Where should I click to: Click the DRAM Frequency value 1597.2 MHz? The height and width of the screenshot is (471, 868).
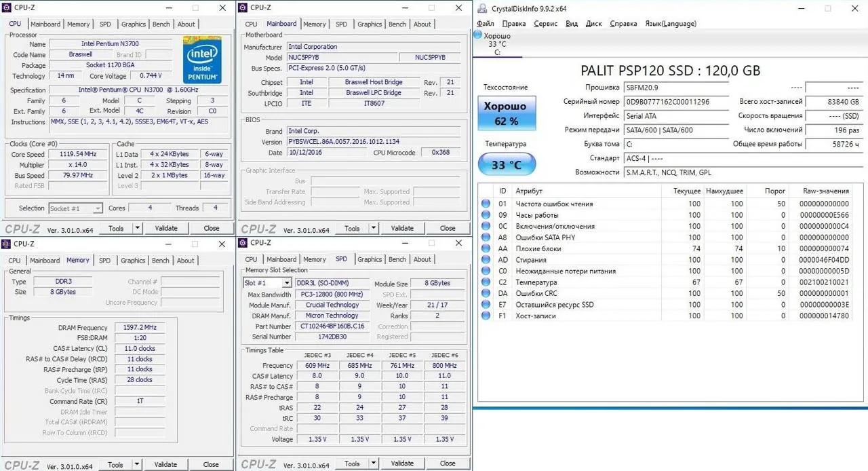click(139, 328)
